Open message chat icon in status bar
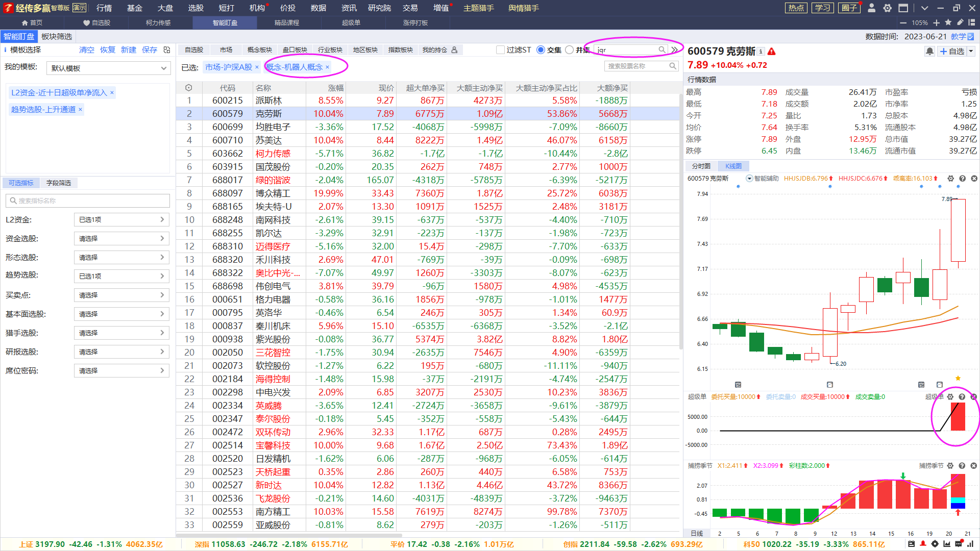This screenshot has width=980, height=551. (959, 544)
